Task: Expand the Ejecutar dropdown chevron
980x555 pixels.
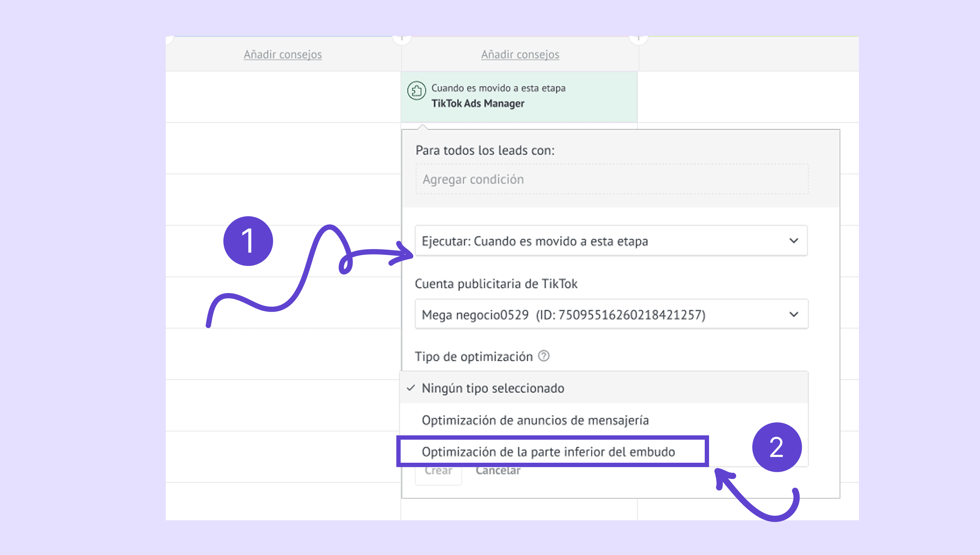Action: 794,240
